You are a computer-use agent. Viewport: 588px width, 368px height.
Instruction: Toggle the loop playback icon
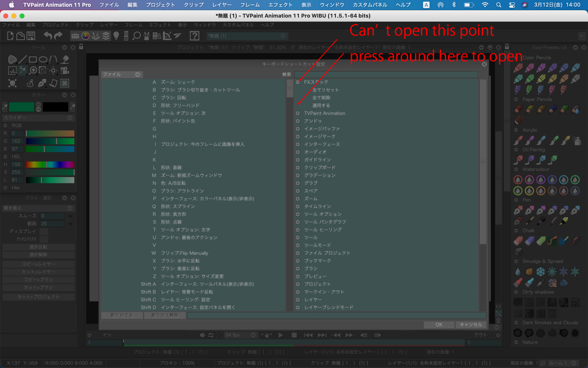[x=211, y=335]
